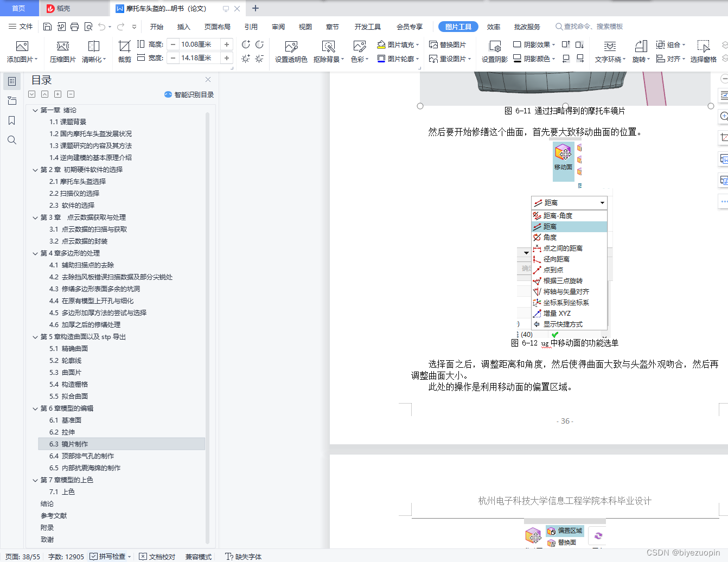
Task: Click the print preview icon
Action: coord(88,27)
